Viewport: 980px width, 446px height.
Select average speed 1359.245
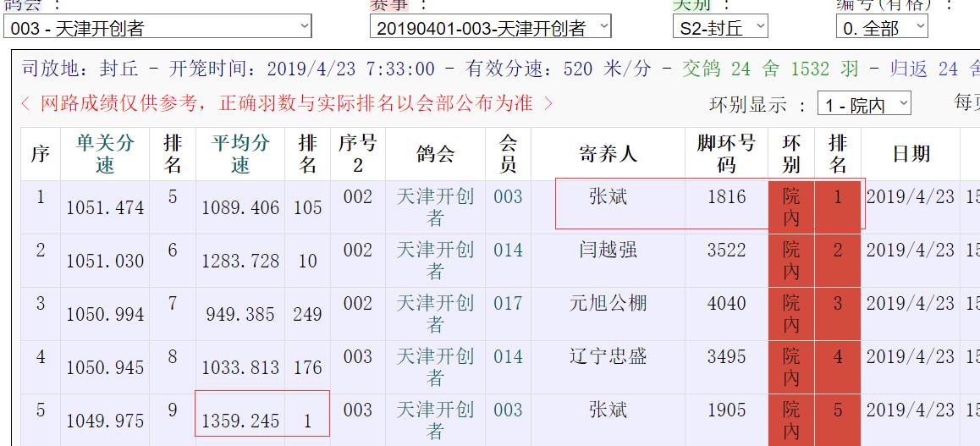tap(240, 421)
